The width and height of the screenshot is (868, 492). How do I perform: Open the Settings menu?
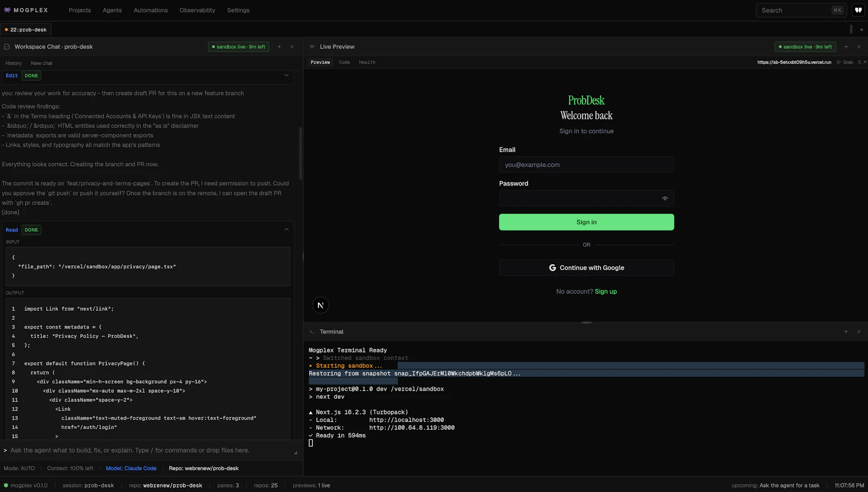(x=238, y=10)
